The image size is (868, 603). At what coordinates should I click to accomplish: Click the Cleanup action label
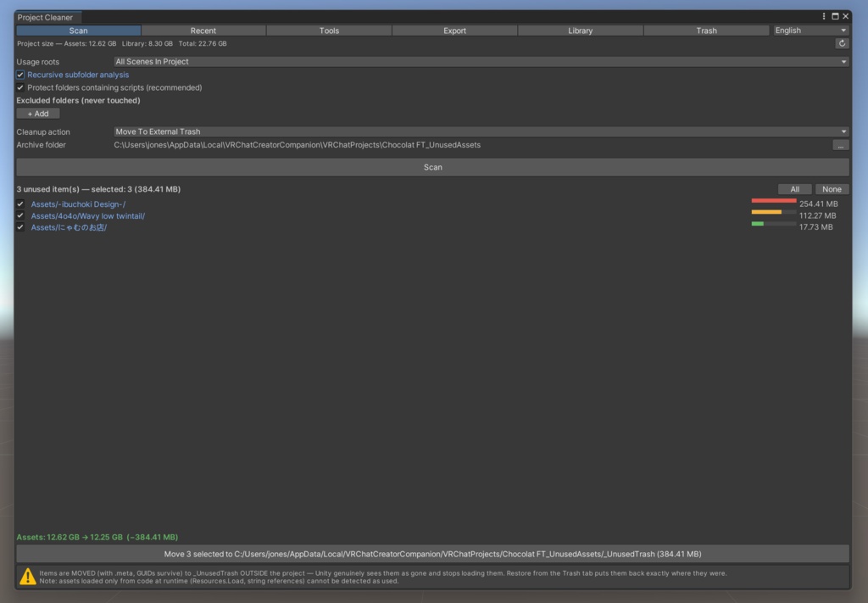tap(43, 132)
